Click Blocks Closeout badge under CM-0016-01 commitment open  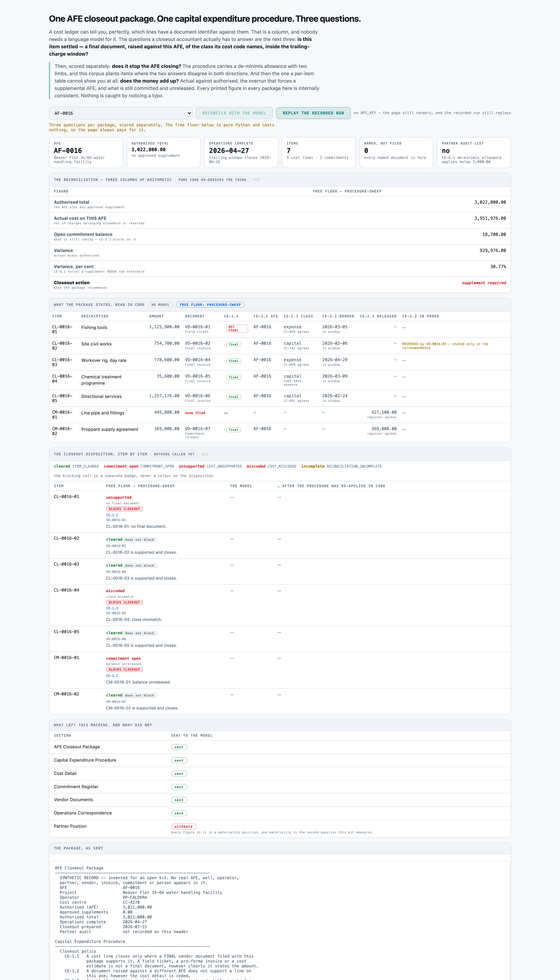coord(124,670)
